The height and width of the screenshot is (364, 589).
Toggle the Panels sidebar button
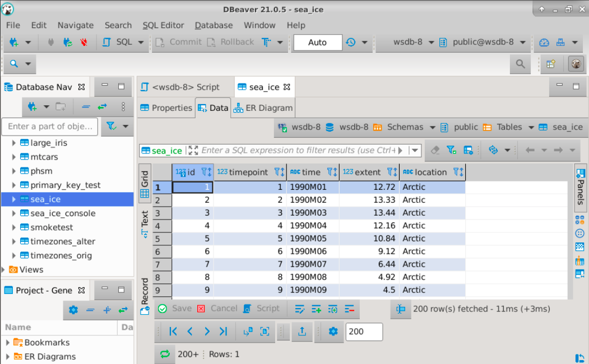[581, 187]
